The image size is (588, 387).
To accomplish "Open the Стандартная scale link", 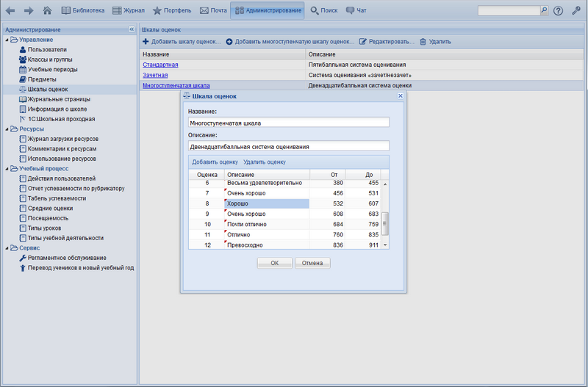I will [x=160, y=65].
